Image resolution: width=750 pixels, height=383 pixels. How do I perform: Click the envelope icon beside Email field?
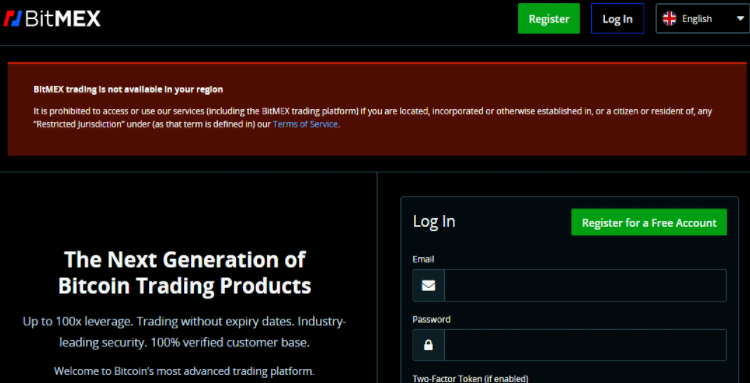(428, 285)
